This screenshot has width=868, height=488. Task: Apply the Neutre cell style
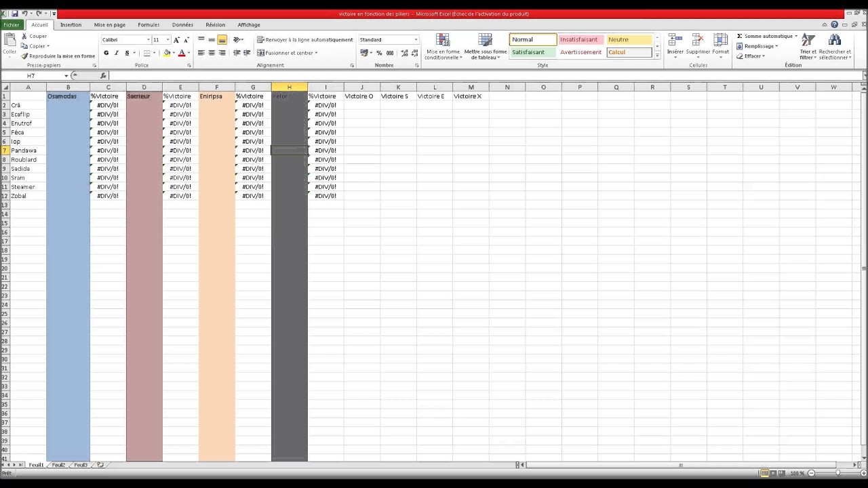coord(629,40)
